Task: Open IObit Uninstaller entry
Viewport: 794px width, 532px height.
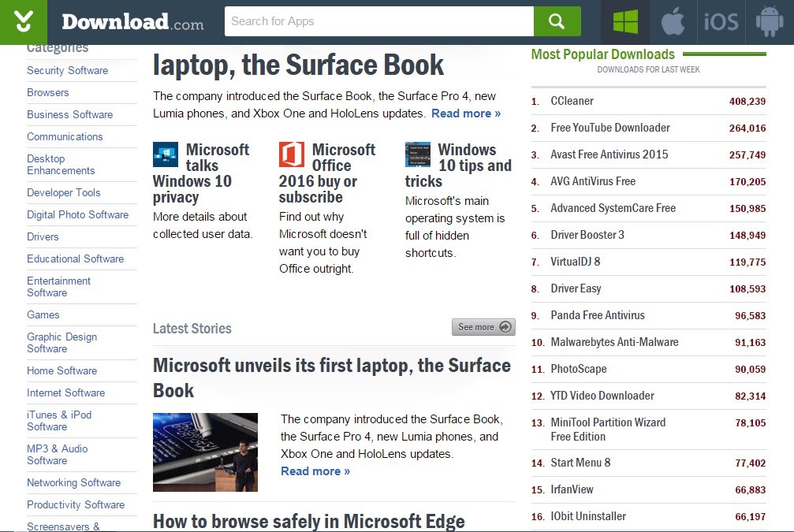Action: (x=588, y=516)
